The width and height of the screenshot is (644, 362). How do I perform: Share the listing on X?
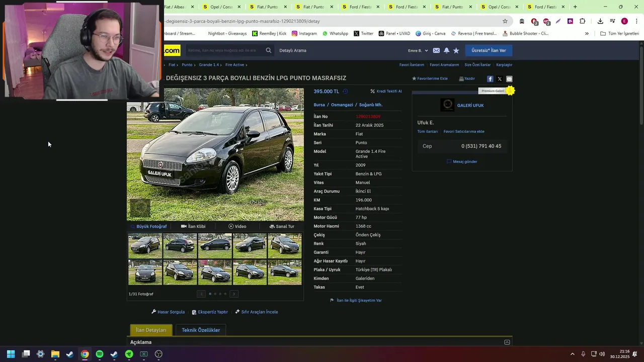click(x=500, y=79)
